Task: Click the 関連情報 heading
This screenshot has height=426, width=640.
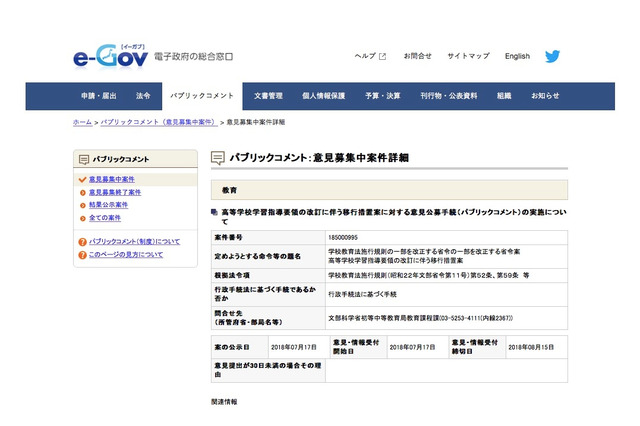Action: pyautogui.click(x=224, y=402)
